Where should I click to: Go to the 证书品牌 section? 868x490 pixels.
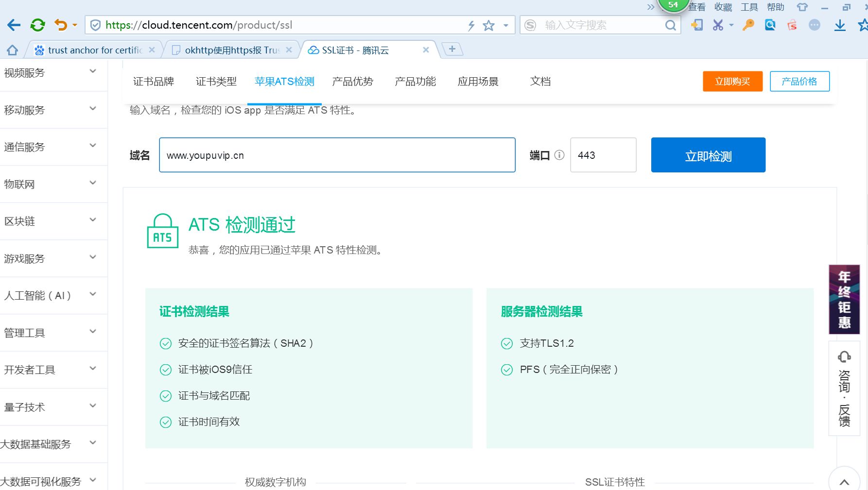click(x=154, y=82)
